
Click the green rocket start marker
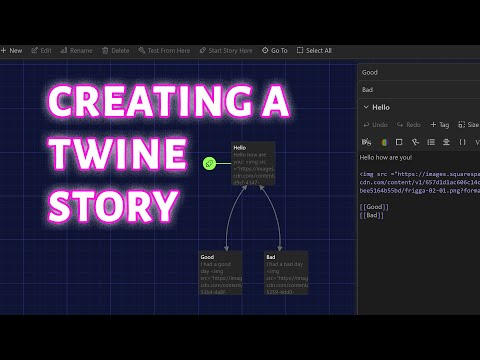click(209, 163)
